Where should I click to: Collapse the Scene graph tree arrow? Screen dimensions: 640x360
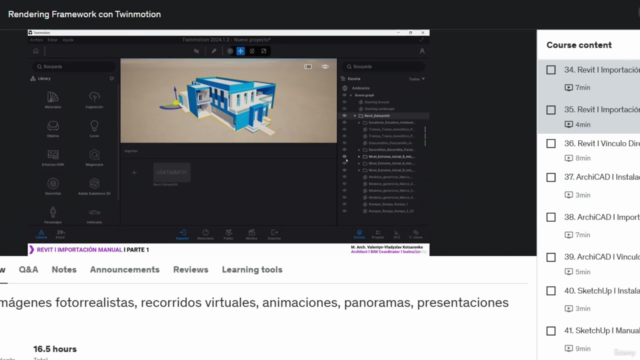point(351,95)
